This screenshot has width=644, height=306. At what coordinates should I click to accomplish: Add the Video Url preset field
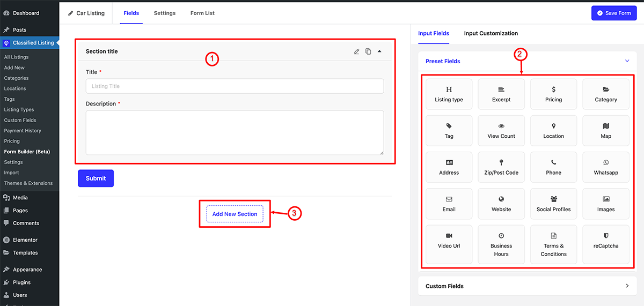[449, 244]
